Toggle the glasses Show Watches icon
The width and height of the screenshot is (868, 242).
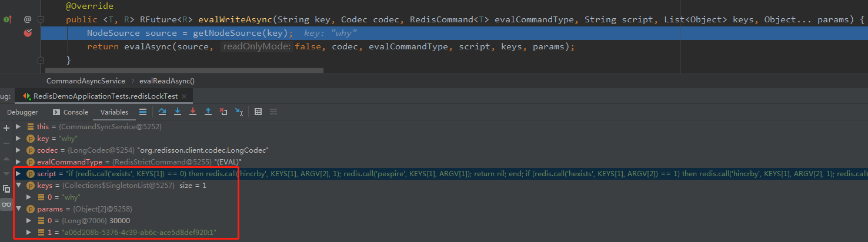click(6, 204)
